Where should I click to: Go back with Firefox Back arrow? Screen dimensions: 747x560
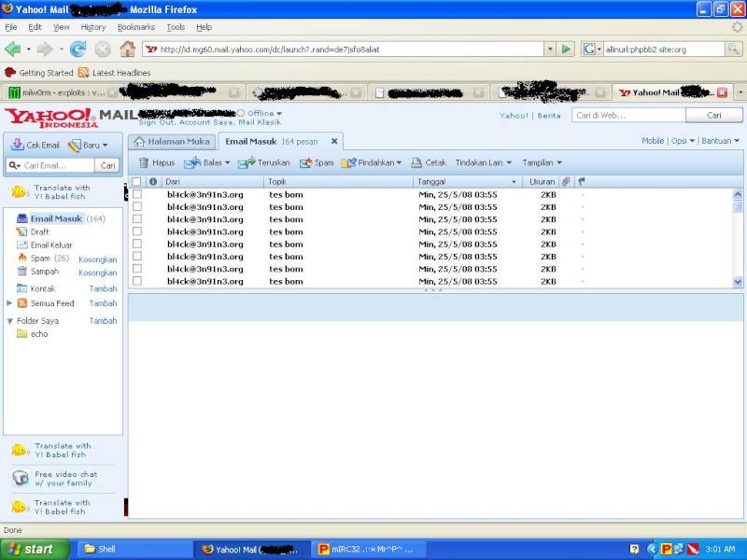(x=12, y=49)
